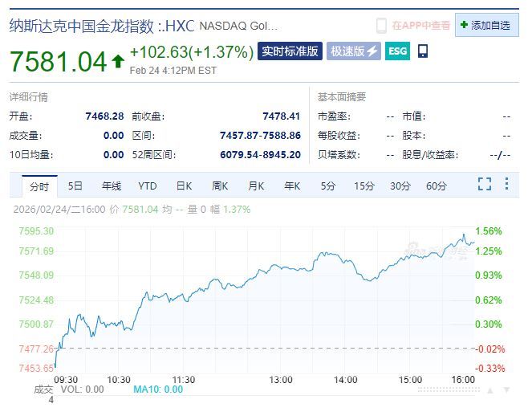Image resolution: width=532 pixels, height=412 pixels.
Task: Click the down triangle below the chart
Action: click(x=506, y=390)
